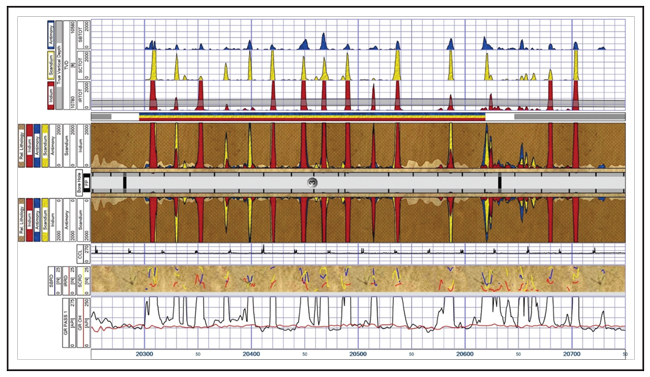Open the CCL track header
The height and width of the screenshot is (377, 650).
pyautogui.click(x=83, y=254)
